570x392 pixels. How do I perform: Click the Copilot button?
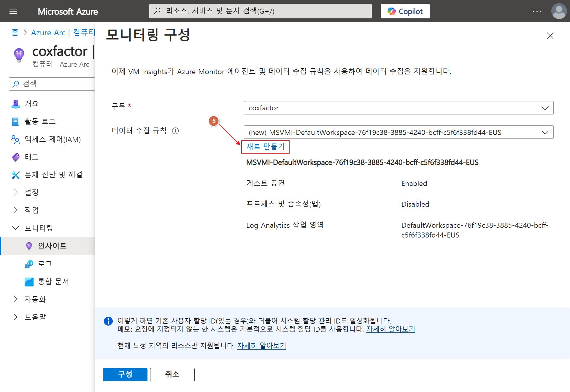pyautogui.click(x=405, y=11)
